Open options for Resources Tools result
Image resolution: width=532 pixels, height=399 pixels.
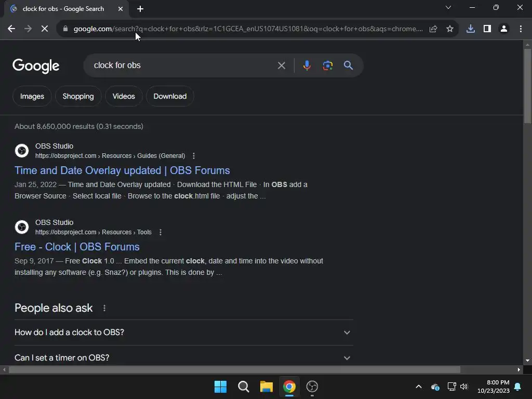point(161,232)
